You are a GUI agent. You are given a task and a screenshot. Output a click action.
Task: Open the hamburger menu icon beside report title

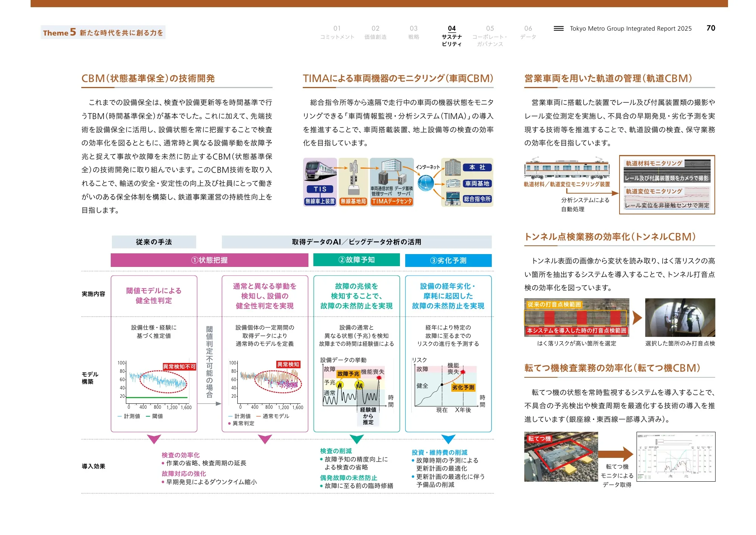coord(558,28)
